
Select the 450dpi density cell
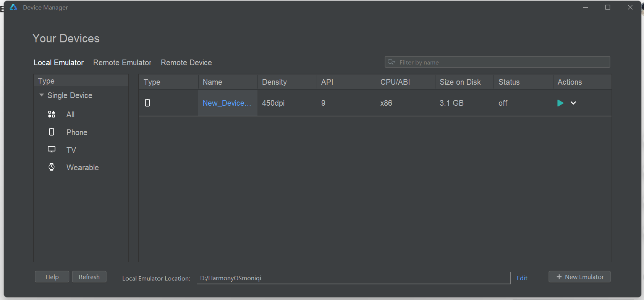point(287,103)
